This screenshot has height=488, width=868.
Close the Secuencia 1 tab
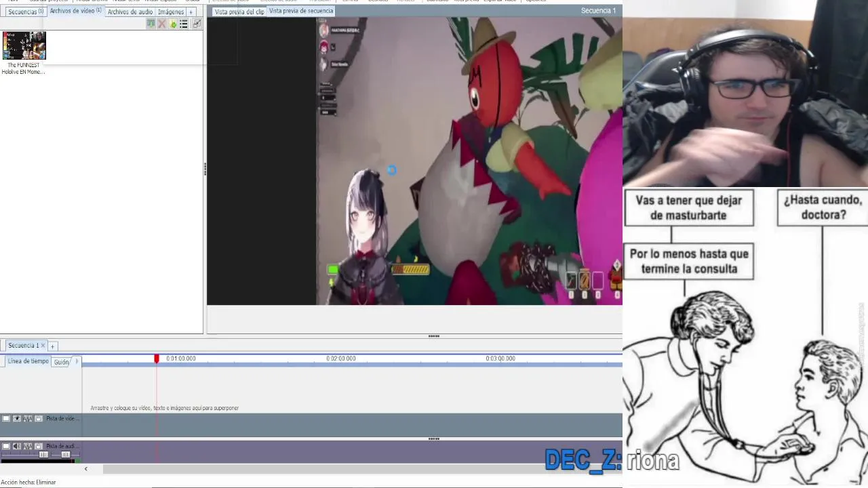[x=43, y=346]
